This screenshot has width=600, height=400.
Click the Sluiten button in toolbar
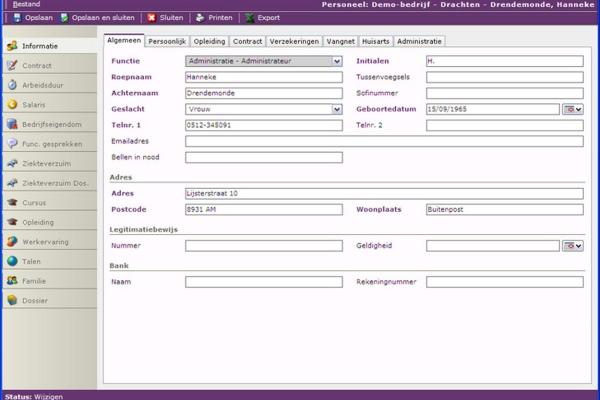coord(163,18)
